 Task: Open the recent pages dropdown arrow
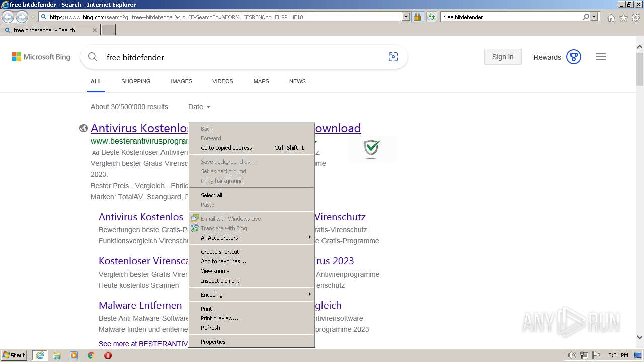point(33,17)
